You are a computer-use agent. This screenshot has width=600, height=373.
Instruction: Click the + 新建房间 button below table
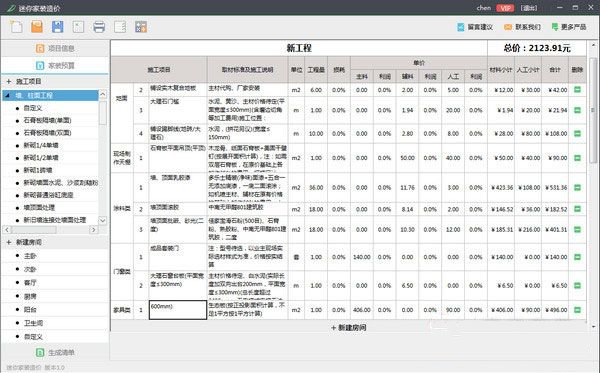point(349,327)
